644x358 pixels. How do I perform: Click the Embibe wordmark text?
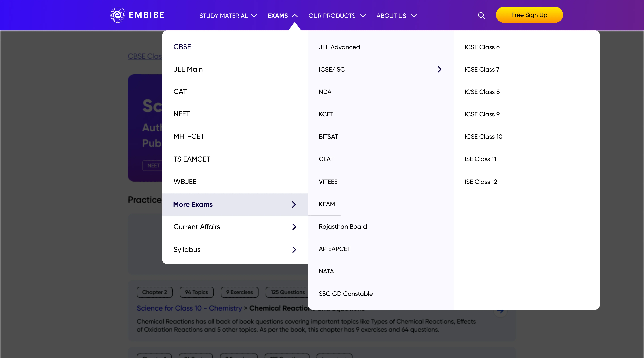146,15
